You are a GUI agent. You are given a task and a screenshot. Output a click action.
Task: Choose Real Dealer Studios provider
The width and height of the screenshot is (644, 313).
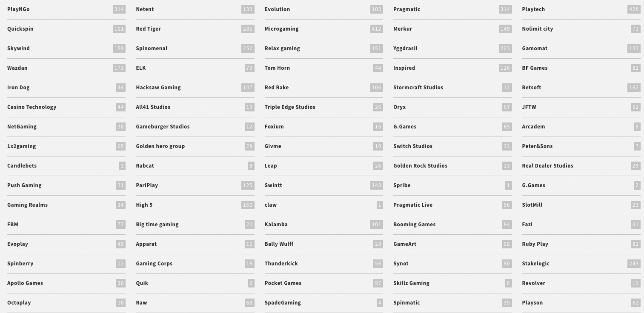click(x=581, y=166)
